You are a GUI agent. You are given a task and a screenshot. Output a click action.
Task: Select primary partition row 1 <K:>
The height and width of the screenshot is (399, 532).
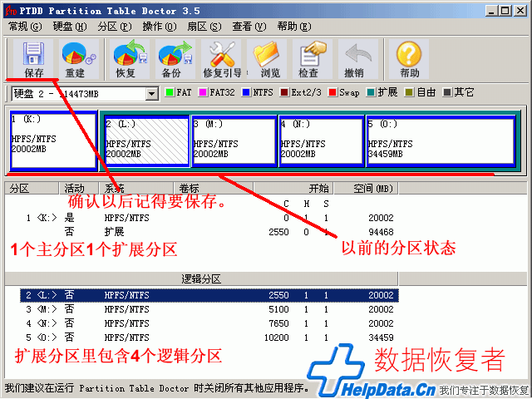tap(209, 218)
